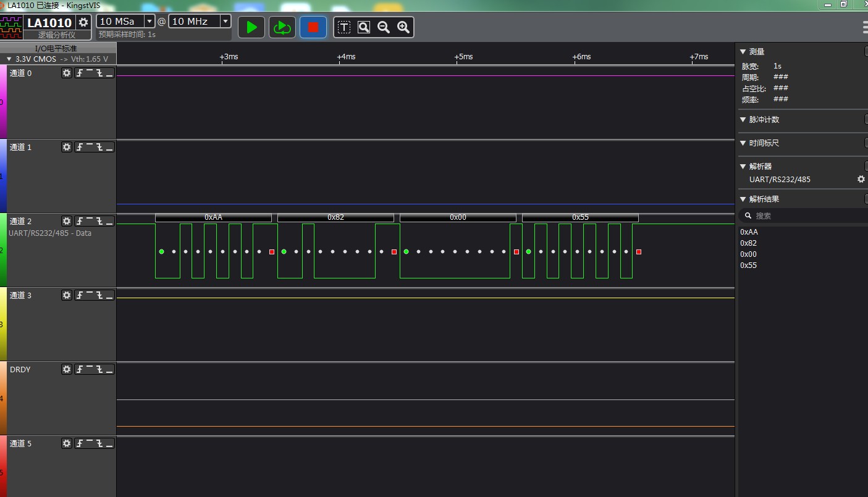This screenshot has height=497, width=868.
Task: Set falling edge trigger on DRDY channel
Action: point(99,369)
